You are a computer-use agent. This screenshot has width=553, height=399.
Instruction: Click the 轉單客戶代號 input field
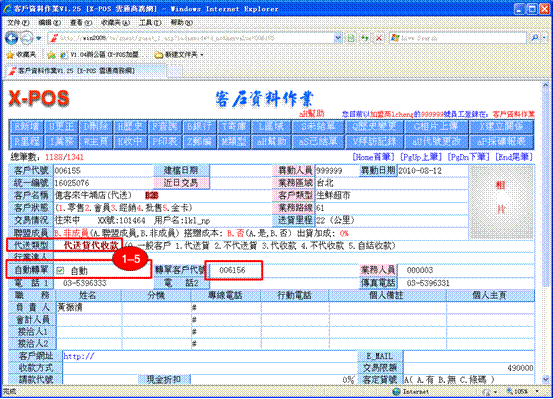click(x=233, y=270)
